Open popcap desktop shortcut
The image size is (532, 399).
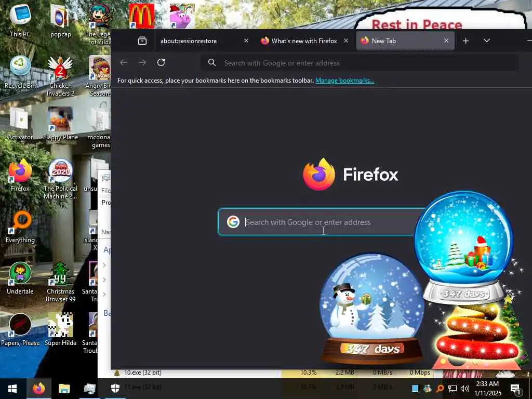tap(60, 20)
